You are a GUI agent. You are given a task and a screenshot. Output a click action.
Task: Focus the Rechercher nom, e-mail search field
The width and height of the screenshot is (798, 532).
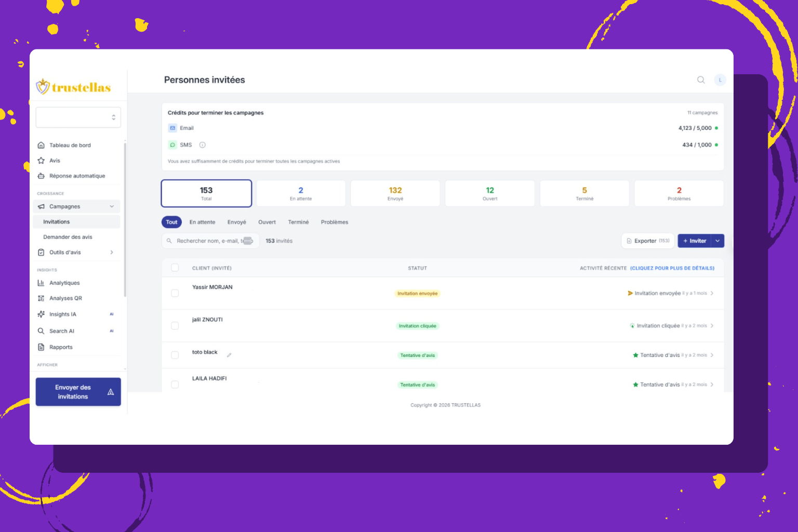pos(207,241)
